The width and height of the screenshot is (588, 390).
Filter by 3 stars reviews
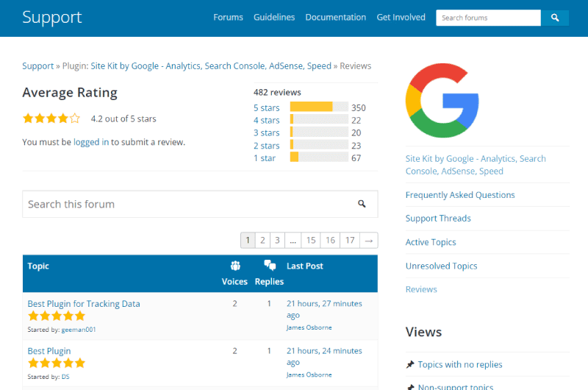click(266, 133)
